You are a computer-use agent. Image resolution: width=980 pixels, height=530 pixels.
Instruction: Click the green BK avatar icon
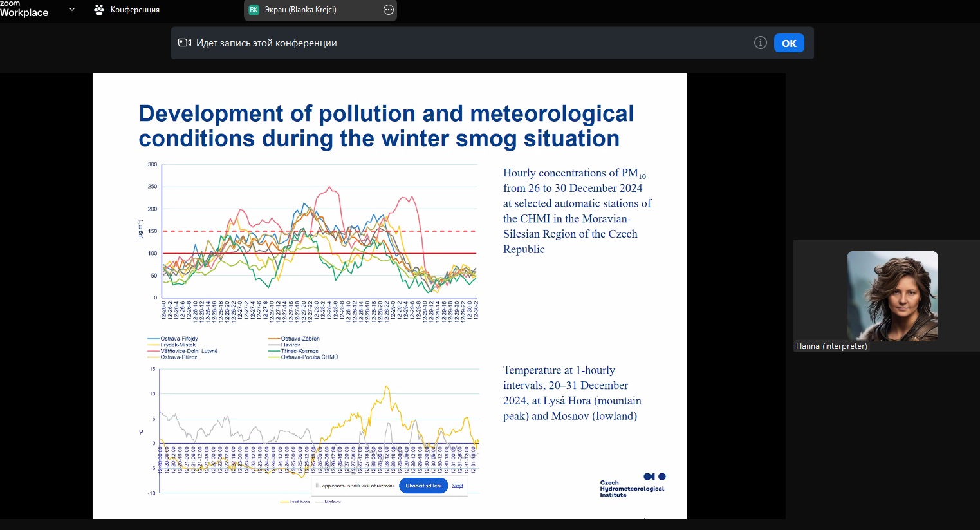pyautogui.click(x=254, y=10)
